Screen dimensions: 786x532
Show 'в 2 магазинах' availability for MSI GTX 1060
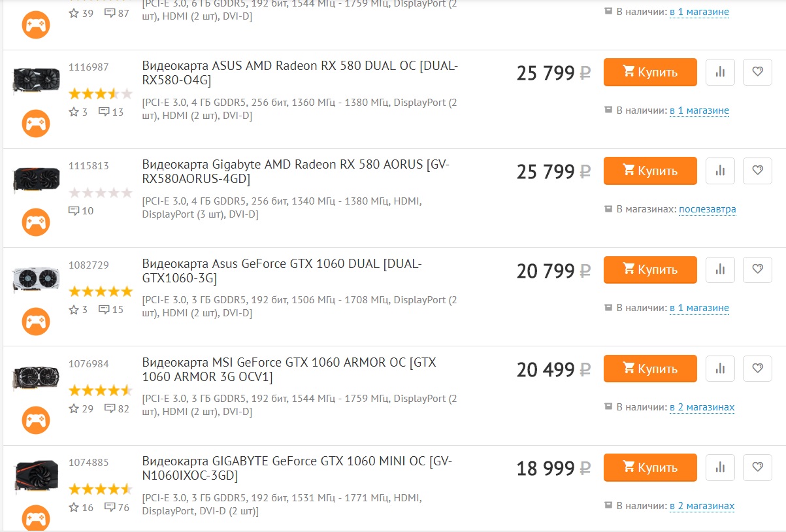(x=702, y=407)
